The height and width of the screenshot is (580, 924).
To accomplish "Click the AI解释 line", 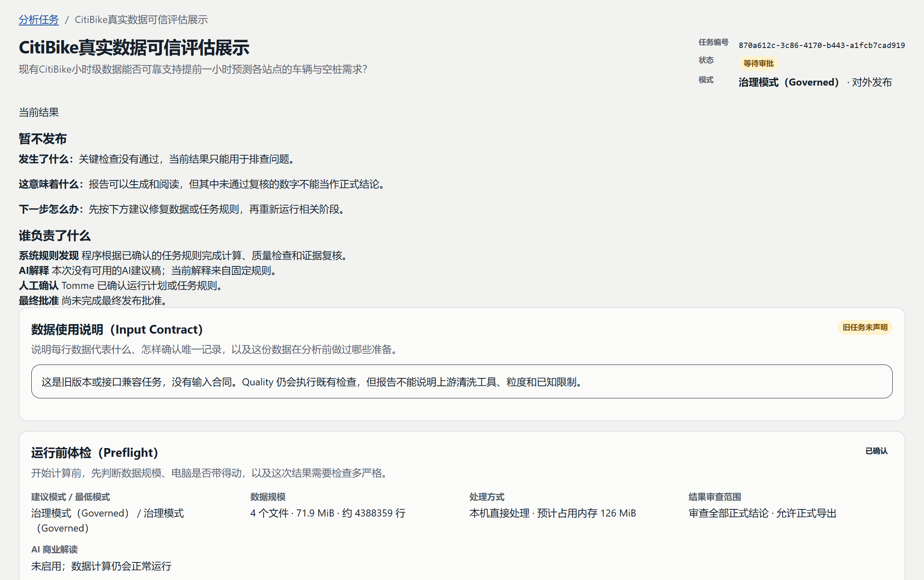I will point(149,271).
